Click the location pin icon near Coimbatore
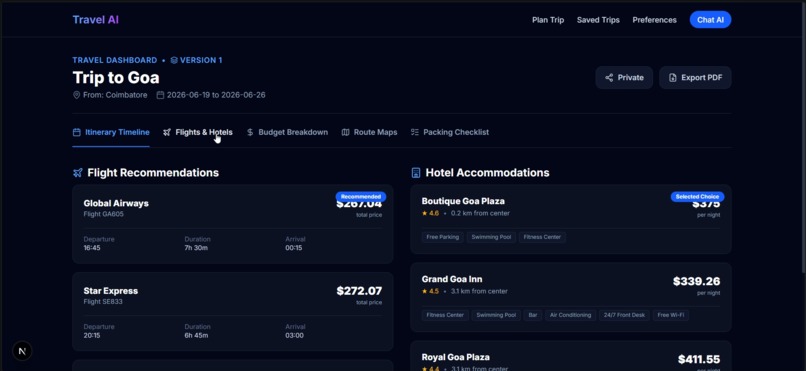 pos(77,95)
